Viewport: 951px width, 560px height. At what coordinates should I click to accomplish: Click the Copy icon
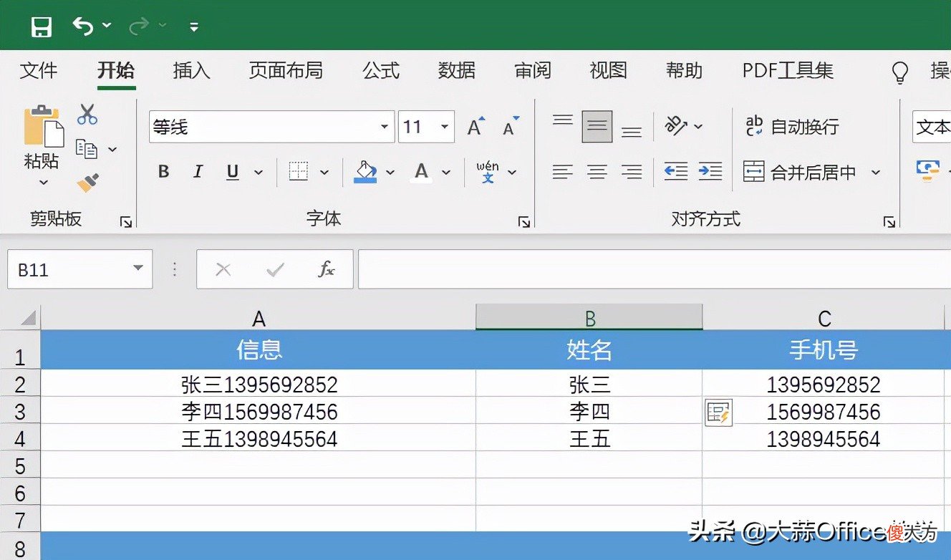[87, 148]
